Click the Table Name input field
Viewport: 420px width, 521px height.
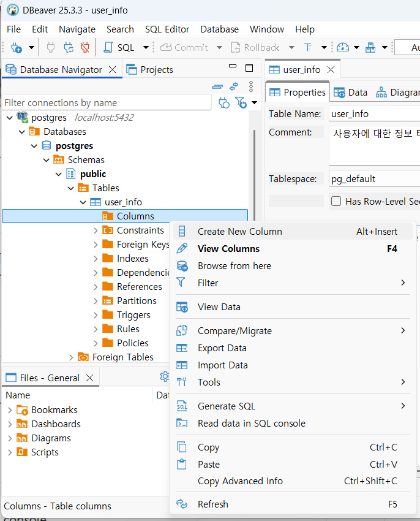(375, 114)
